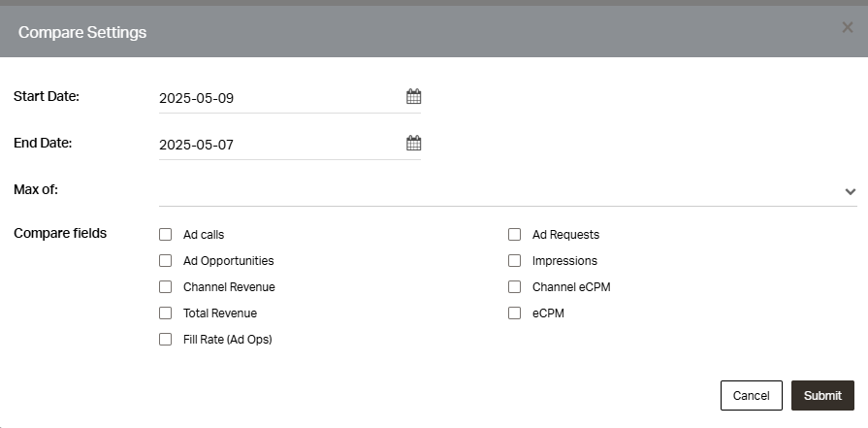
Task: Toggle the eCPM checkbox
Action: 514,313
